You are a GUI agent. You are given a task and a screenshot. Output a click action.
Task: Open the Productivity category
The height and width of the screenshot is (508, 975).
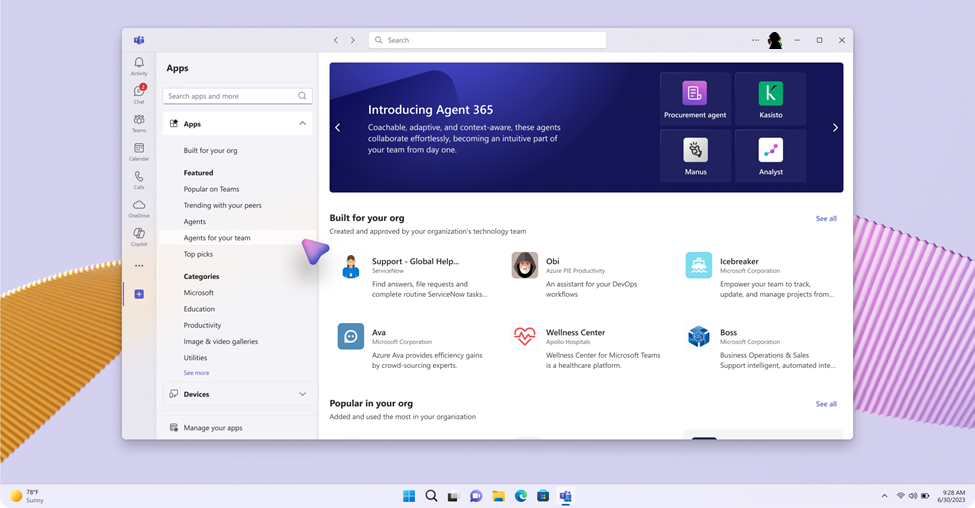(202, 325)
